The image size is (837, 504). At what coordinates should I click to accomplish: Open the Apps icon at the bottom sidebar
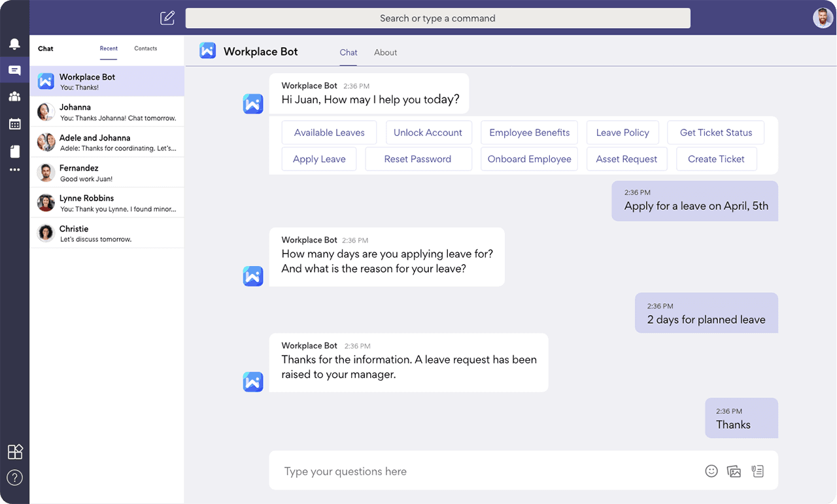[14, 451]
